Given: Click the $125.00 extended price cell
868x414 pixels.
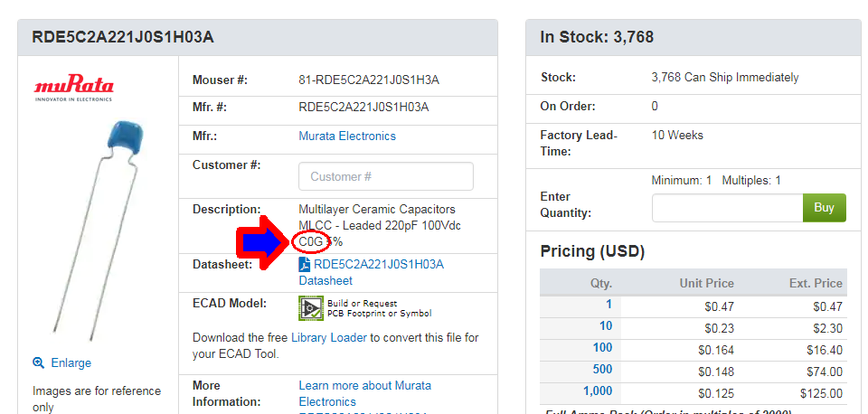Looking at the screenshot, I should pyautogui.click(x=822, y=394).
